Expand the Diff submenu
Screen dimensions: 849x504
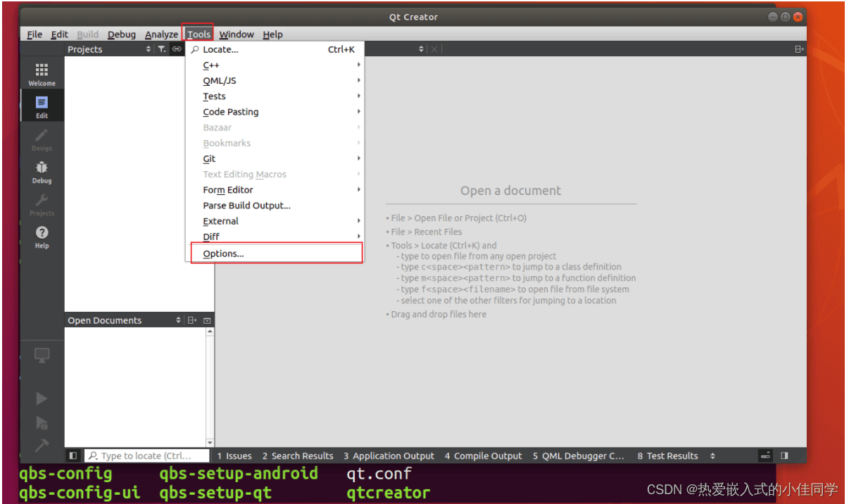[275, 237]
